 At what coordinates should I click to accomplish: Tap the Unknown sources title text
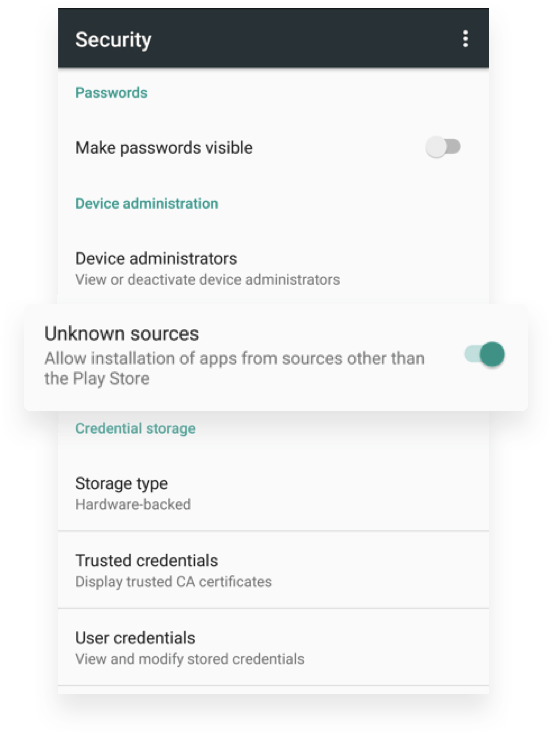point(122,334)
